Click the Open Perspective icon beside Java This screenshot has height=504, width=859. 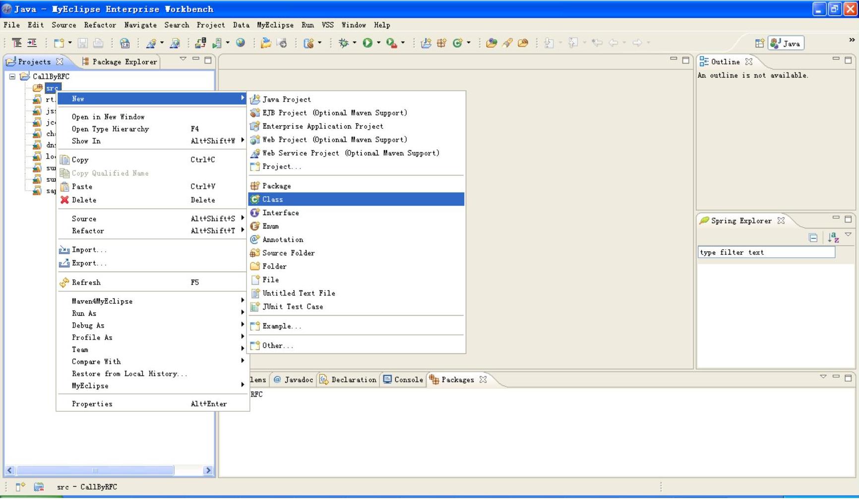(759, 44)
